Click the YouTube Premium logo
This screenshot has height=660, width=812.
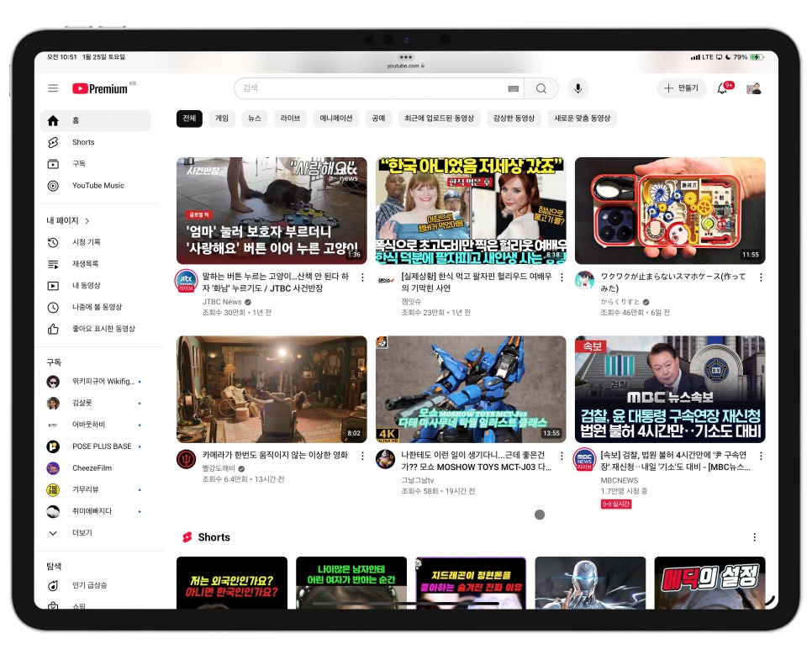coord(100,88)
